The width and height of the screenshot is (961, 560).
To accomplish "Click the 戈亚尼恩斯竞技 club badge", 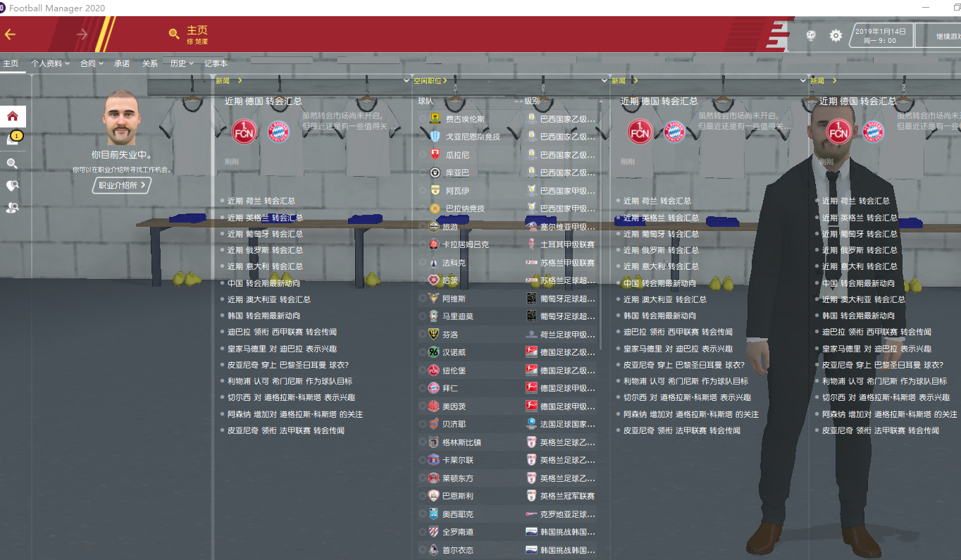I will coord(435,137).
